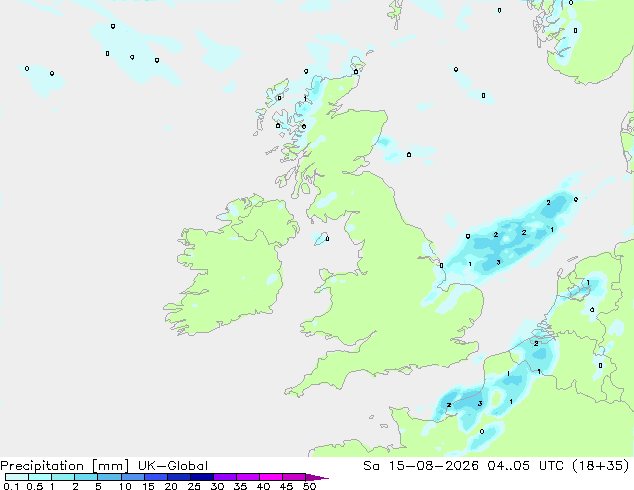Click the '20' legend scale label
Image resolution: width=634 pixels, height=490 pixels.
pos(171,486)
